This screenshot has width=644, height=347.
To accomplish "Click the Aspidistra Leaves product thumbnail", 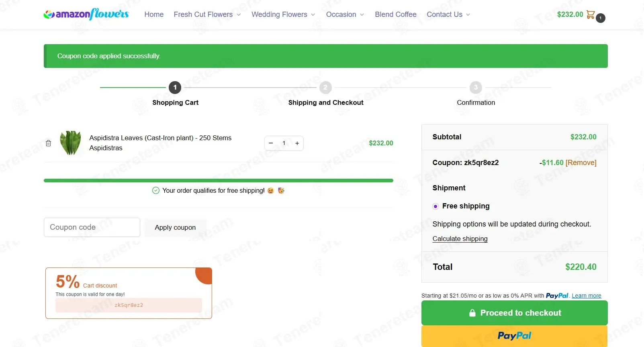I will click(x=71, y=143).
